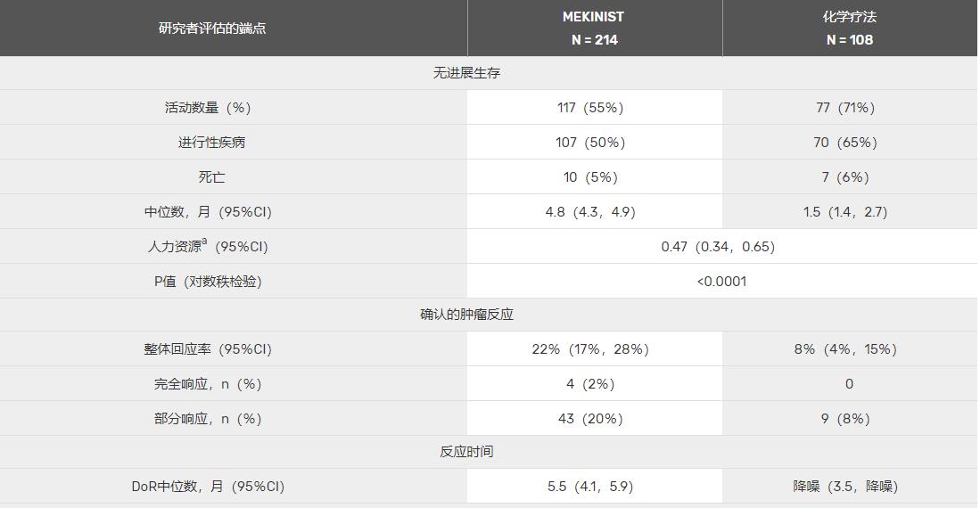
Task: Click the <0.0001 P-value cell
Action: click(x=722, y=281)
